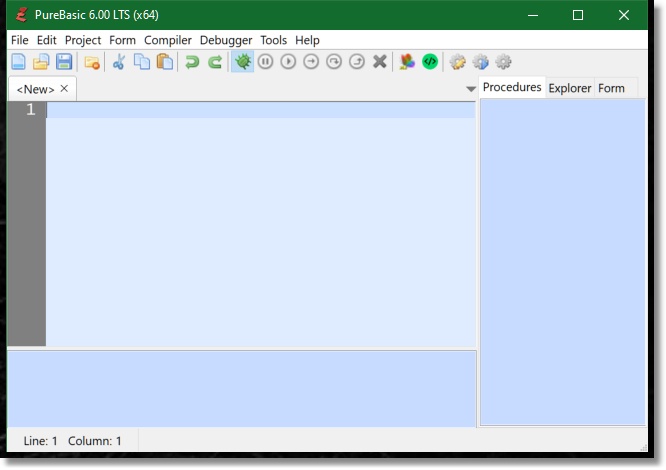Image resolution: width=666 pixels, height=470 pixels.
Task: Cut selection using the scissors icon
Action: 118,62
